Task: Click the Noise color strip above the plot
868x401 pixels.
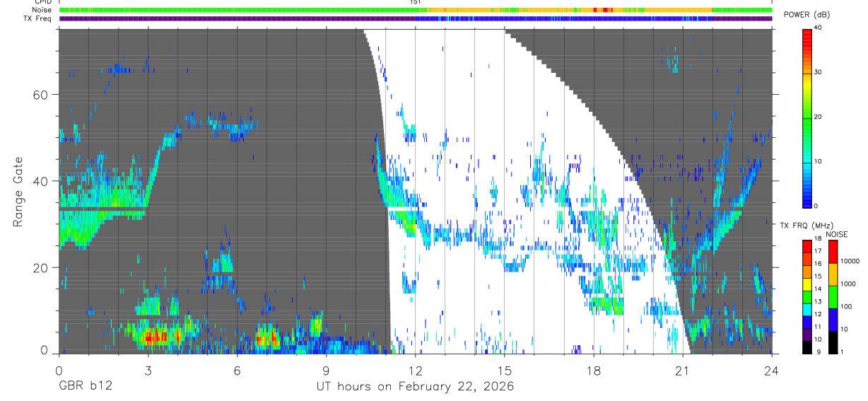Action: [416, 10]
